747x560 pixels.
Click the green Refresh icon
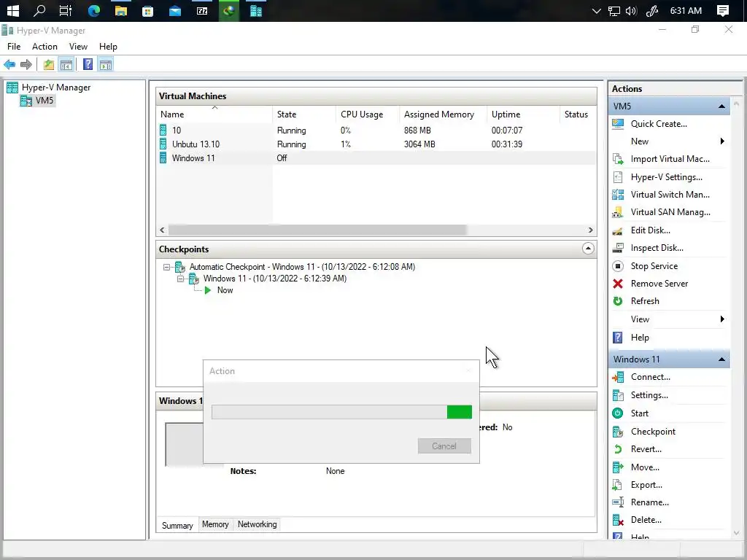coord(618,301)
